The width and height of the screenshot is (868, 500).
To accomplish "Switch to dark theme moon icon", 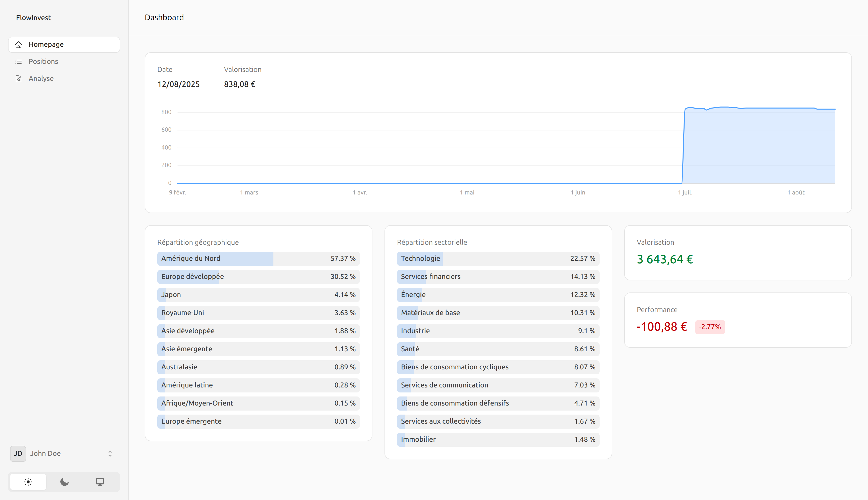I will (x=64, y=482).
